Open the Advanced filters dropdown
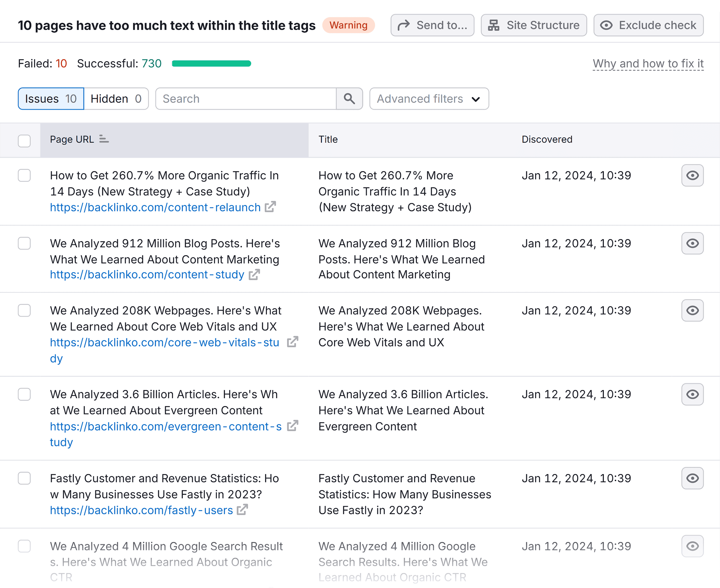This screenshot has width=720, height=588. (429, 98)
